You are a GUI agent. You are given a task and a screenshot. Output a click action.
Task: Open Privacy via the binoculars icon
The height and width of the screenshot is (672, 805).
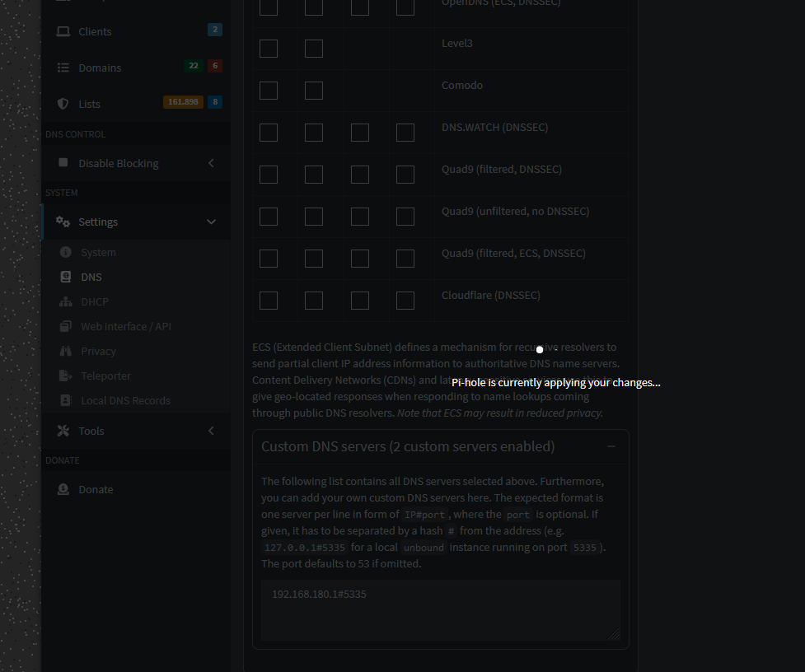(66, 351)
